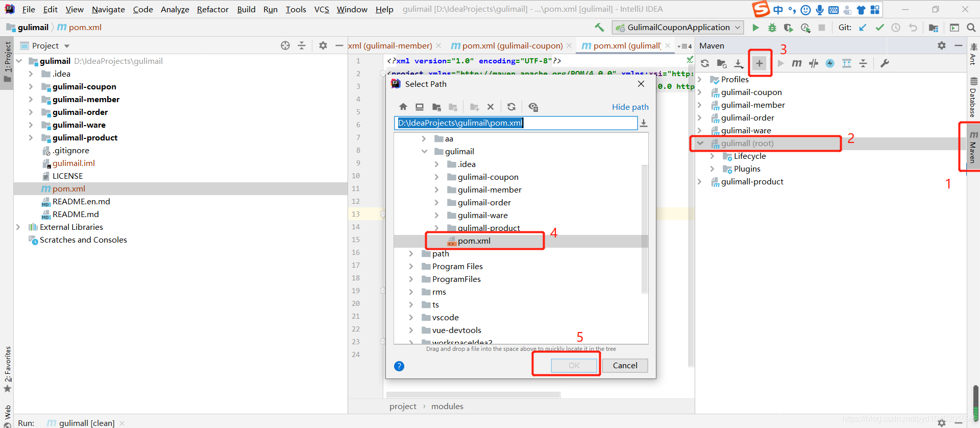The image size is (980, 428).
Task: Open the Navigate menu
Action: point(108,9)
